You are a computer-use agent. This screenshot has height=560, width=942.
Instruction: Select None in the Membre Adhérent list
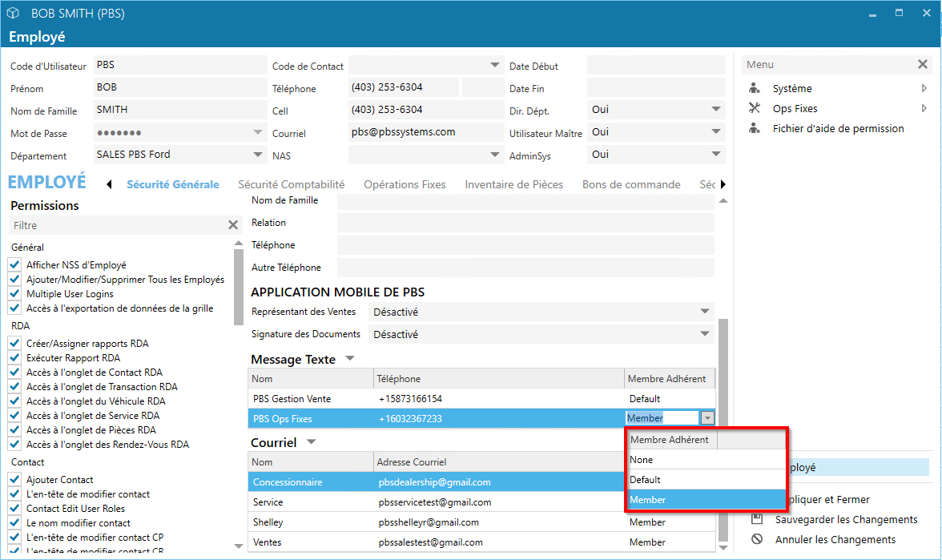[x=706, y=460]
